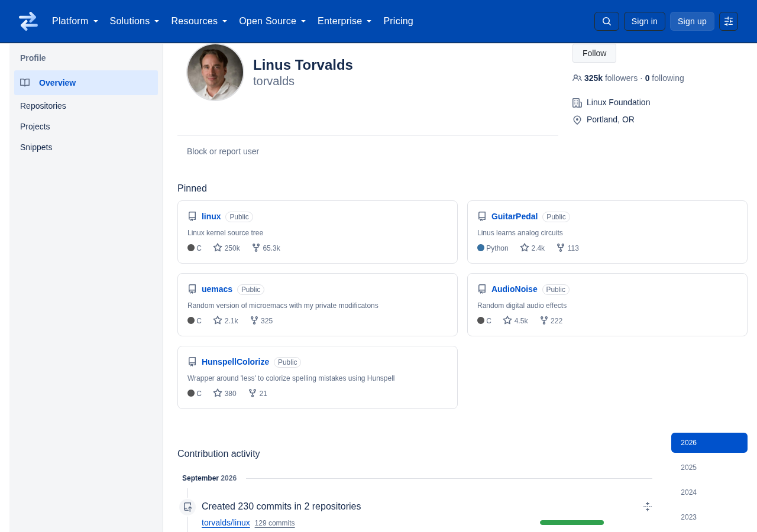Click the Portland, OR location text
The image size is (757, 532).
point(610,119)
